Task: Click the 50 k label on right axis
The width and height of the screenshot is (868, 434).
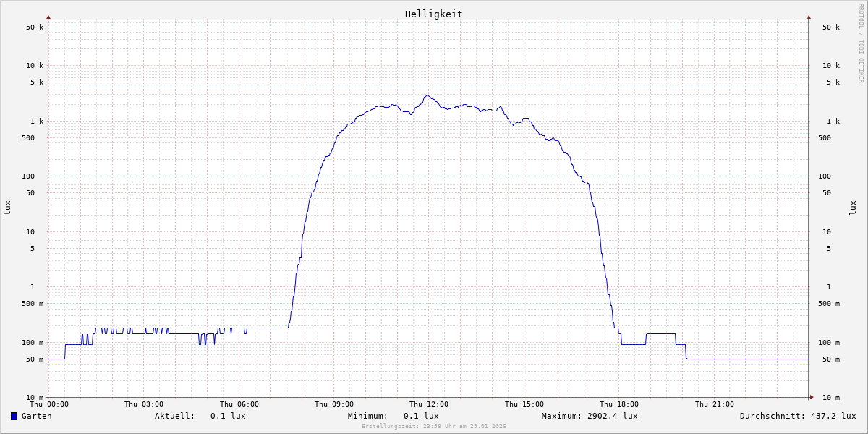Action: coord(830,27)
